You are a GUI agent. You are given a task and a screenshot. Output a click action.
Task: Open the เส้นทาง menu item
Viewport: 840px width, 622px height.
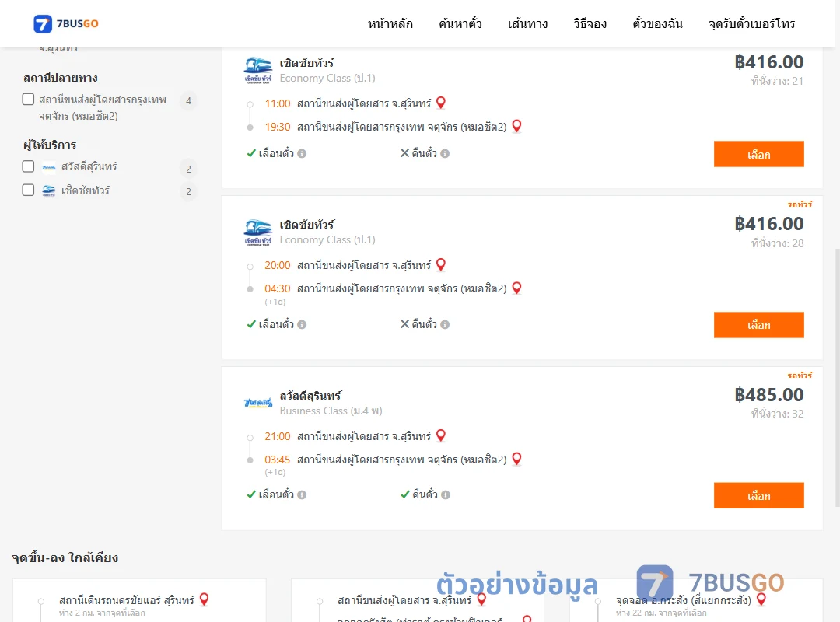click(x=527, y=23)
